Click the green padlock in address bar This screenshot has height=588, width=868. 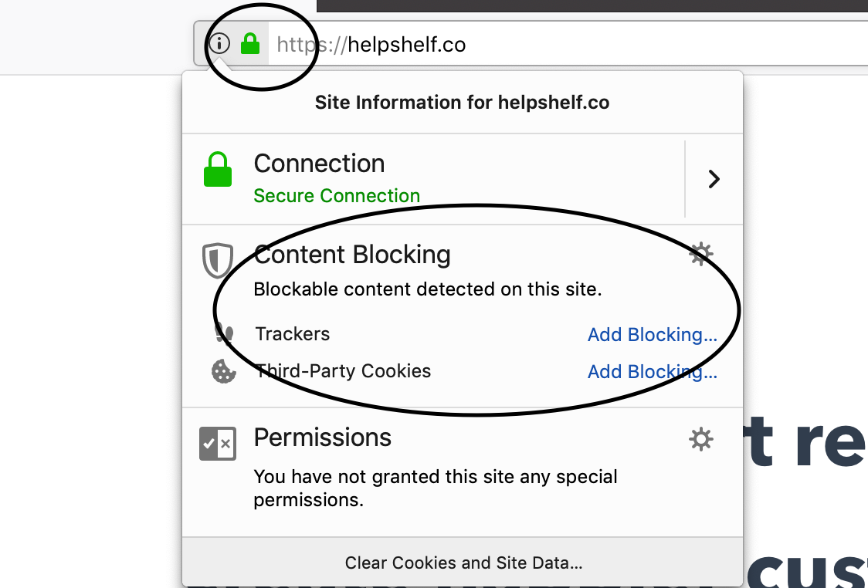pyautogui.click(x=250, y=43)
